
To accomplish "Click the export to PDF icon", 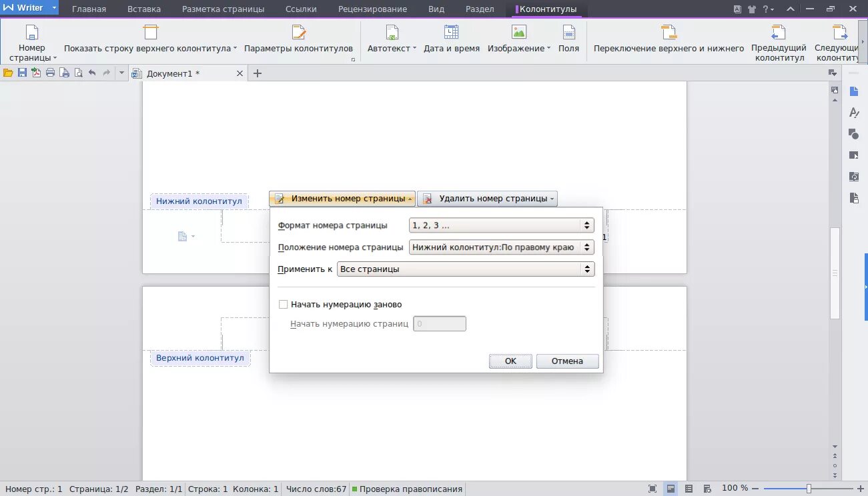I will click(36, 73).
